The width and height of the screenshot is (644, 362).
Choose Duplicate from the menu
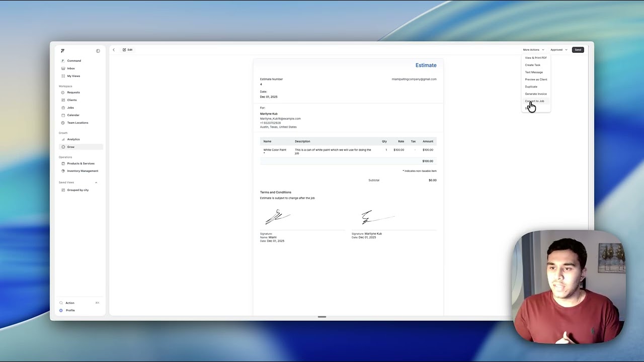click(536, 86)
